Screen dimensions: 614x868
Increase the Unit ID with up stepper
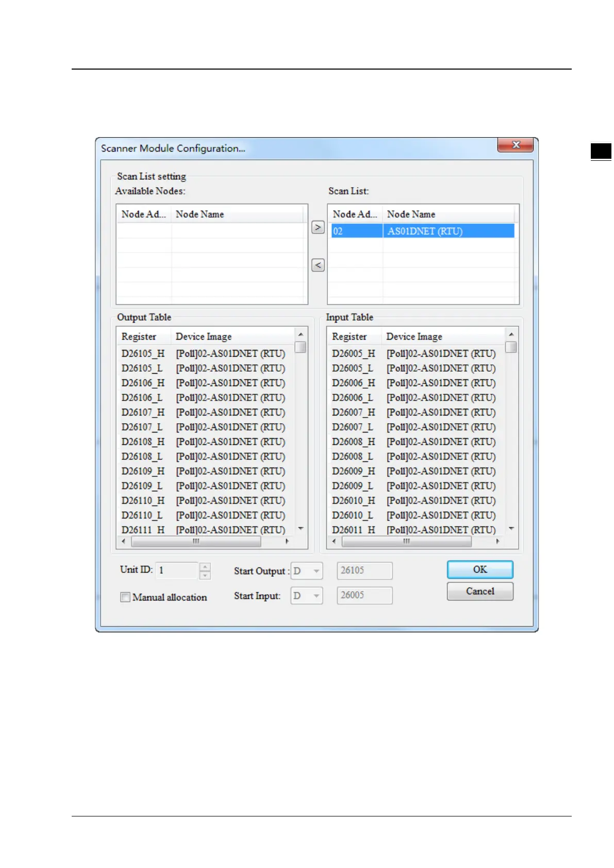tap(205, 567)
